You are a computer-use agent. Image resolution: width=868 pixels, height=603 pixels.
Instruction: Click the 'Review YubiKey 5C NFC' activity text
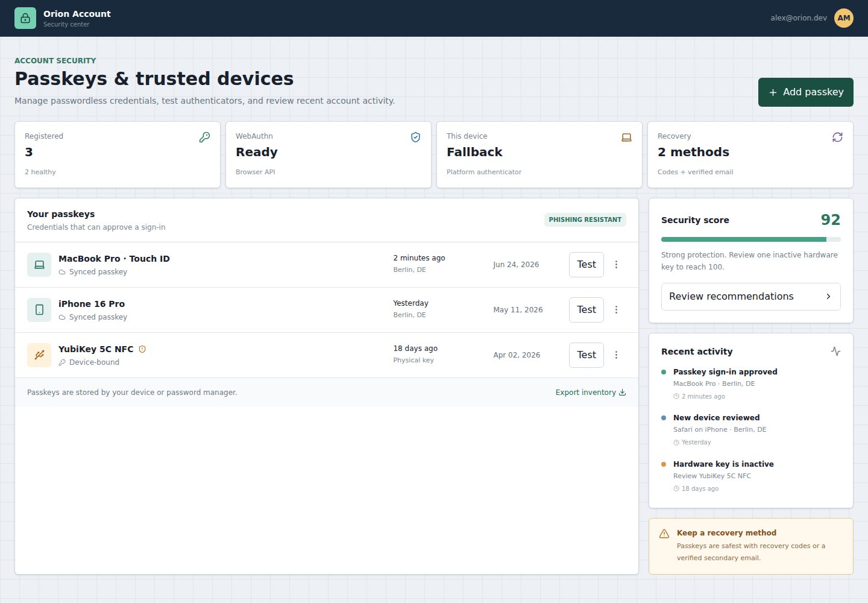(x=712, y=476)
